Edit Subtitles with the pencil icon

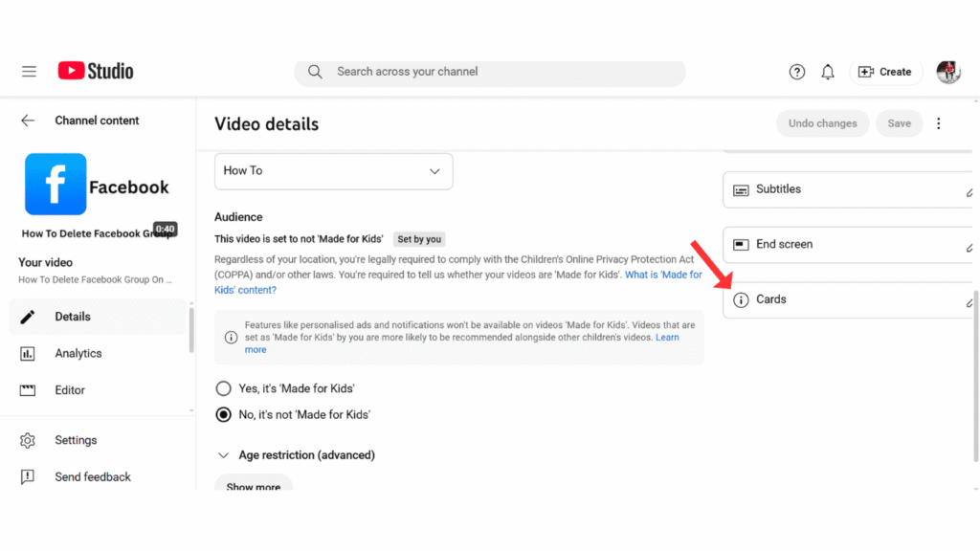[x=969, y=192]
